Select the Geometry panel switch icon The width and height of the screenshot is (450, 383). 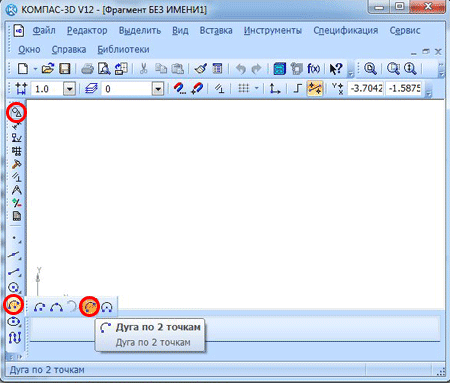pos(16,112)
